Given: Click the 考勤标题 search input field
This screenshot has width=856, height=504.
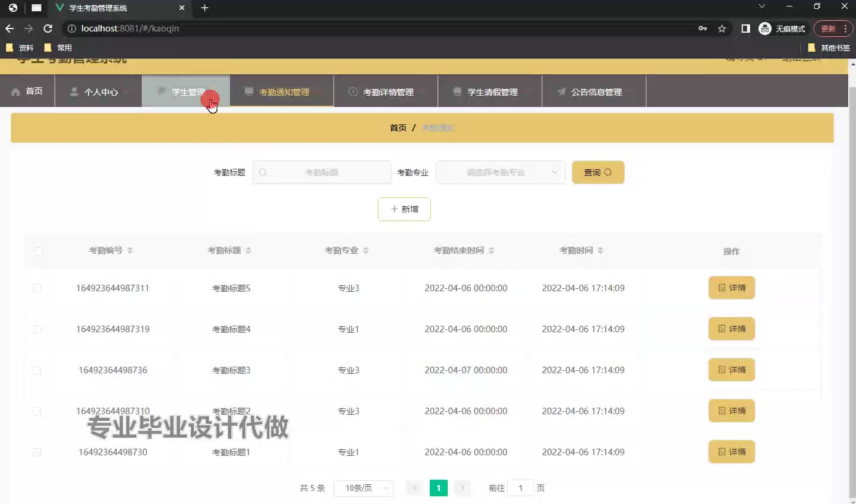Looking at the screenshot, I should (x=322, y=172).
